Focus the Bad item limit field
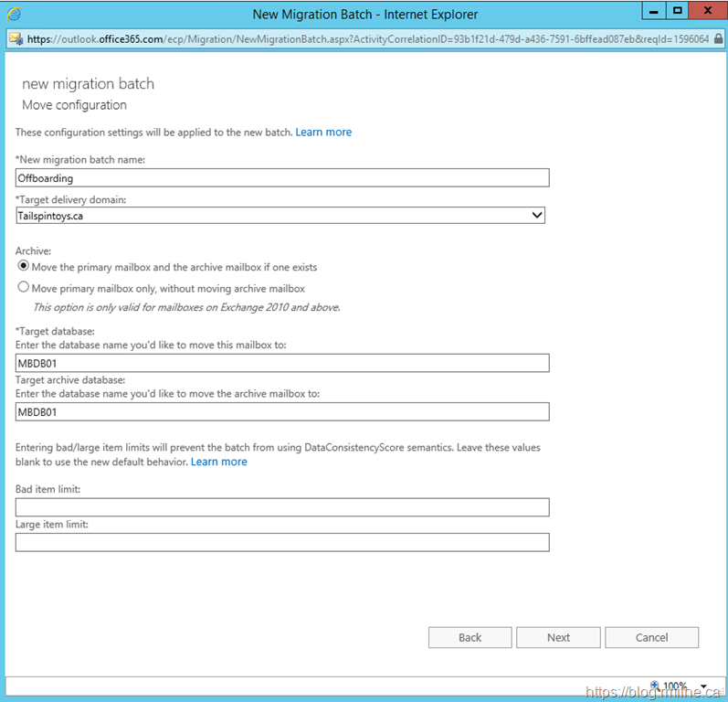The height and width of the screenshot is (702, 728). (282, 507)
